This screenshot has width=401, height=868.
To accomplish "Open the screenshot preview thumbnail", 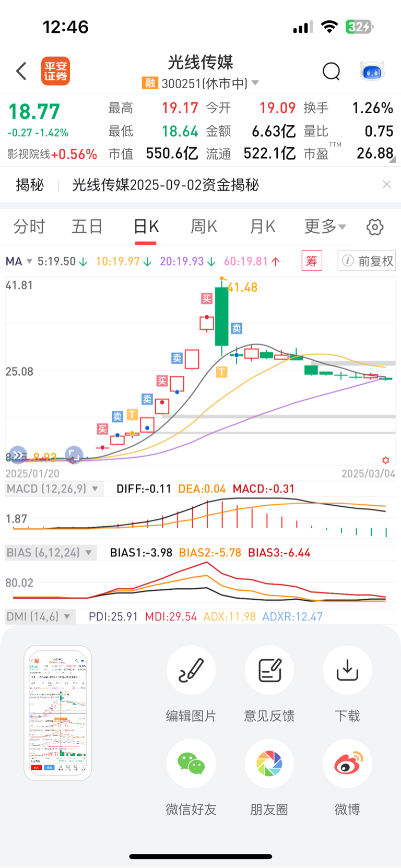I will [x=58, y=713].
